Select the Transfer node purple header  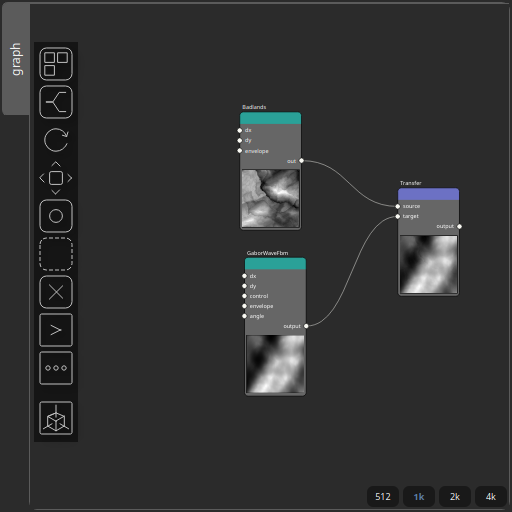[428, 194]
